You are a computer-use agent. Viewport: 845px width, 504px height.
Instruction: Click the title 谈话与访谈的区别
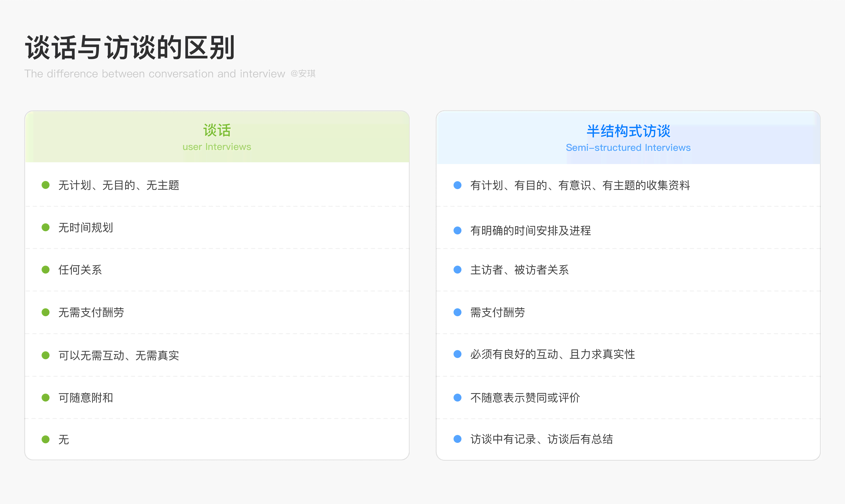[130, 47]
